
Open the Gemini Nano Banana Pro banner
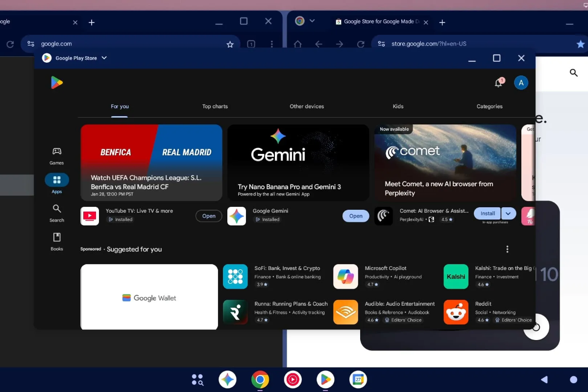298,163
